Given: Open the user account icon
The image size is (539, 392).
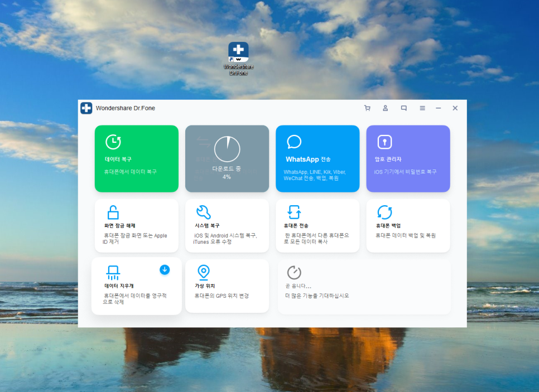Looking at the screenshot, I should click(x=386, y=108).
